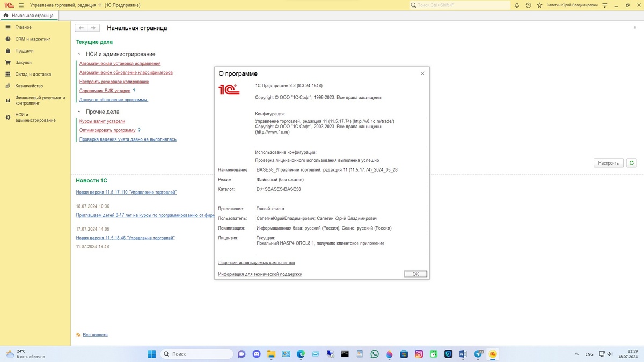Screen dimensions: 644x362
Task: Click the search field Поиск Ctrl+Shift+F
Action: coord(460,5)
